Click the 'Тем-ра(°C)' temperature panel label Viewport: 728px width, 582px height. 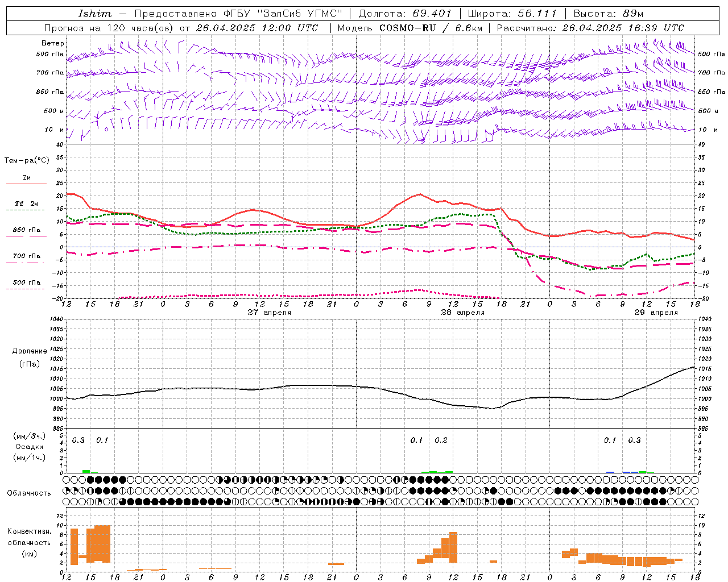click(27, 161)
